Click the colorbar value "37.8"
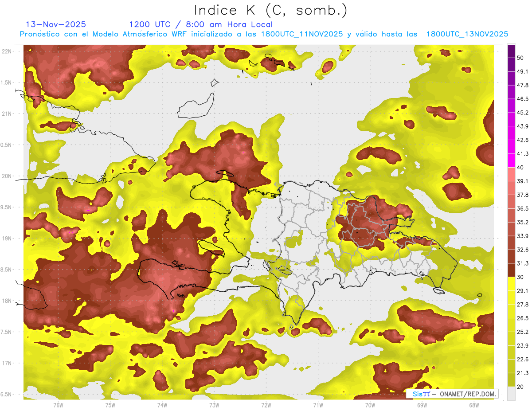 [523, 195]
